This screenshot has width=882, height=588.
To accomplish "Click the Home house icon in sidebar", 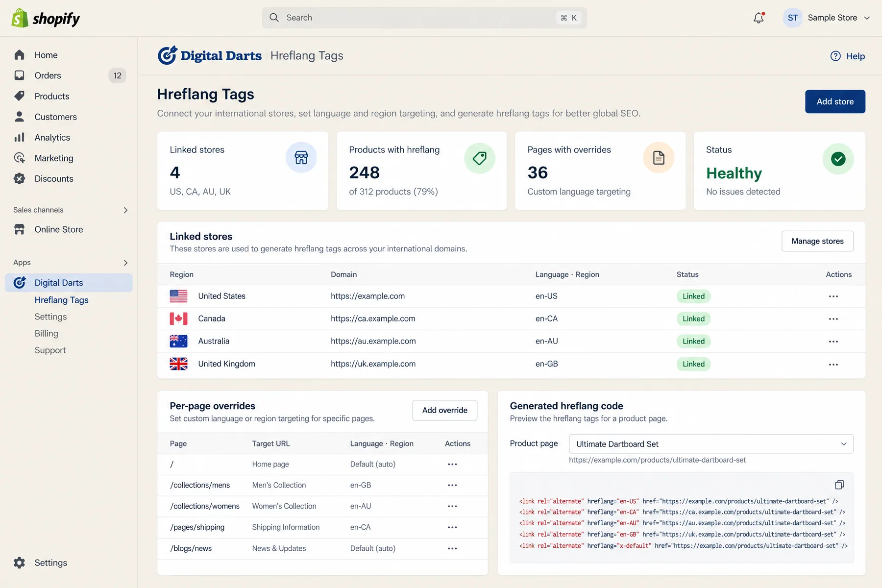I will (x=20, y=55).
